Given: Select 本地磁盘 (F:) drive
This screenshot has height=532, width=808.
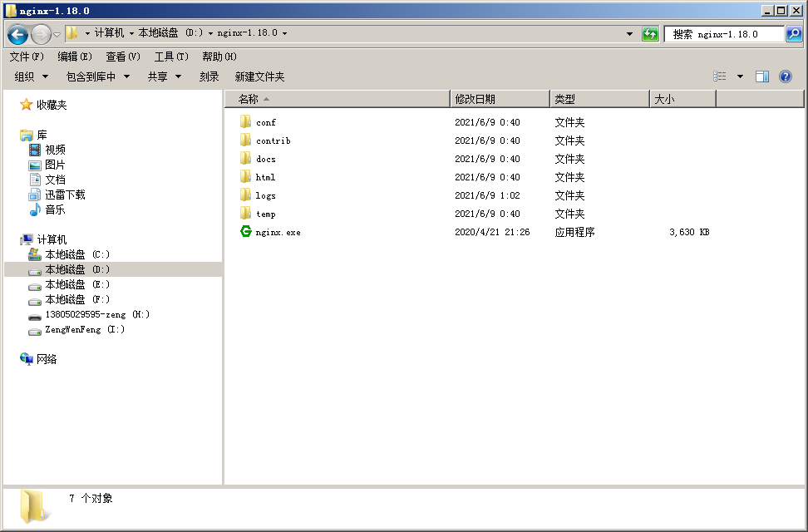Looking at the screenshot, I should pos(77,299).
